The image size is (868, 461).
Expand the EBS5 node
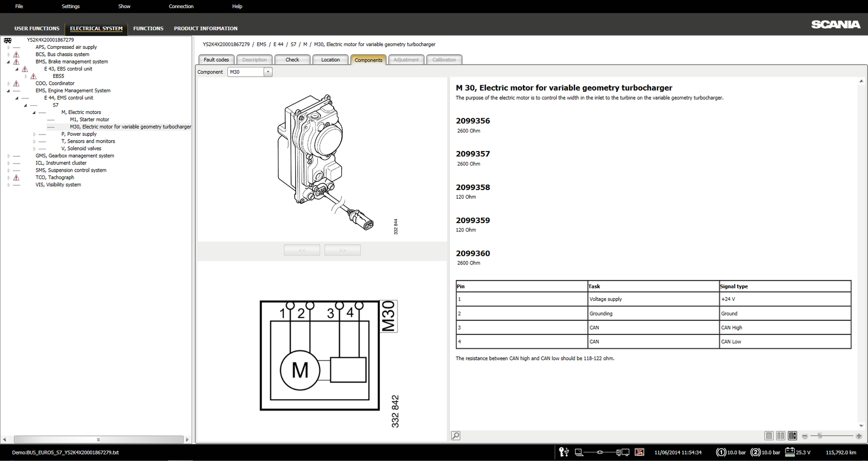pyautogui.click(x=25, y=76)
